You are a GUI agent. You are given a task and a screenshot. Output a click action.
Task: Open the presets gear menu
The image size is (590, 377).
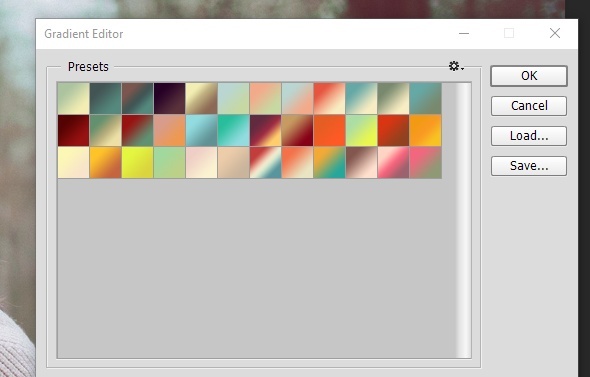click(456, 67)
